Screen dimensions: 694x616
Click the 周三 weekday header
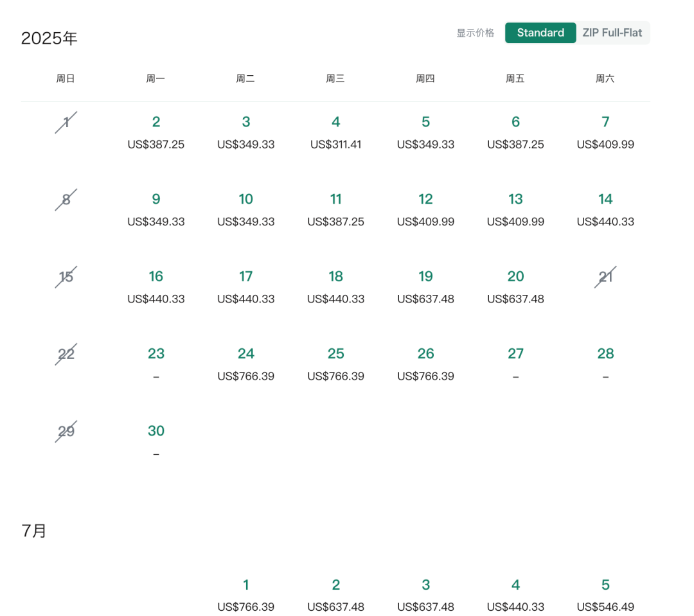click(335, 79)
